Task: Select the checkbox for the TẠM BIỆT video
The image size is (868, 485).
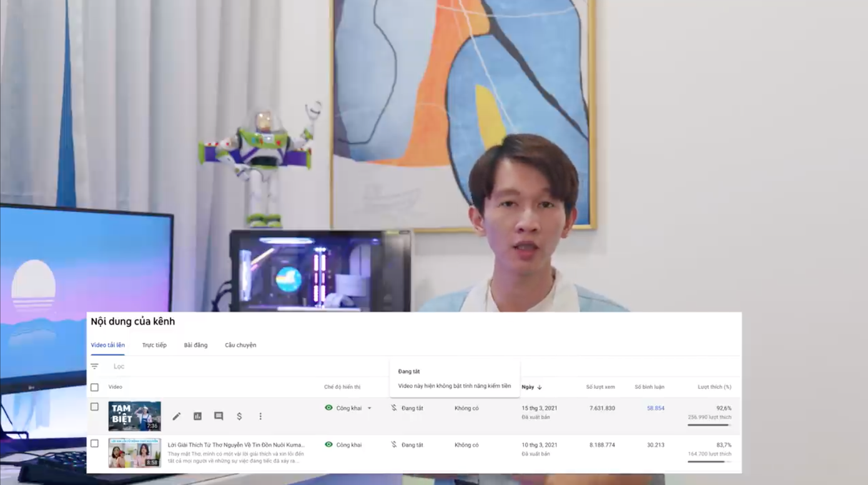Action: pos(95,407)
